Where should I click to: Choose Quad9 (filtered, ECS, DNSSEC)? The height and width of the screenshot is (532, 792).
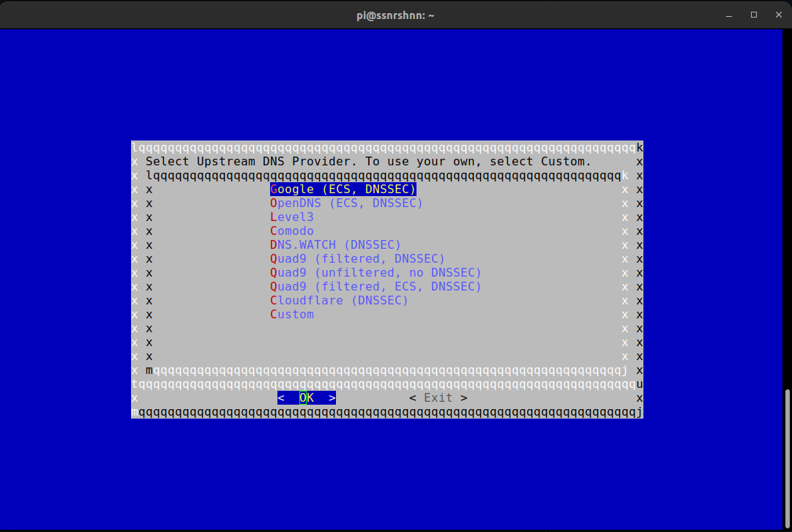coord(376,286)
